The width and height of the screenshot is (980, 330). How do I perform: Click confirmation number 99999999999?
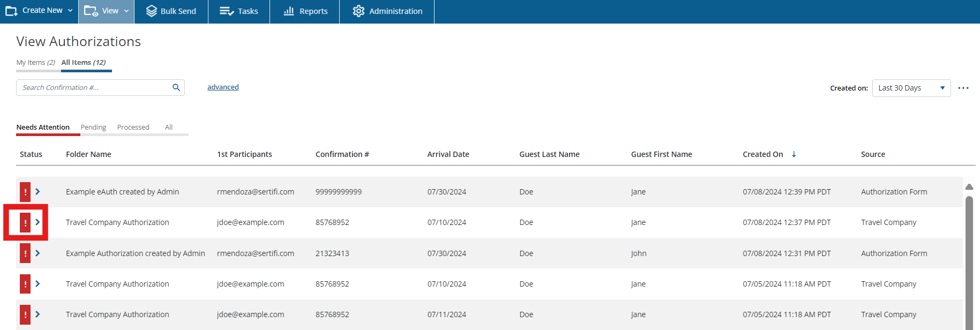pyautogui.click(x=339, y=192)
